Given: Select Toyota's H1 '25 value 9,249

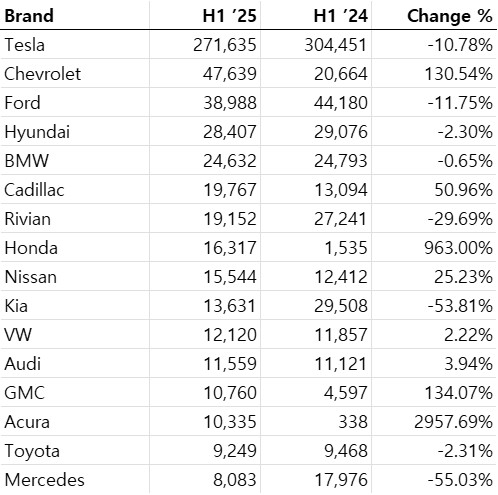Looking at the screenshot, I should [x=235, y=451].
